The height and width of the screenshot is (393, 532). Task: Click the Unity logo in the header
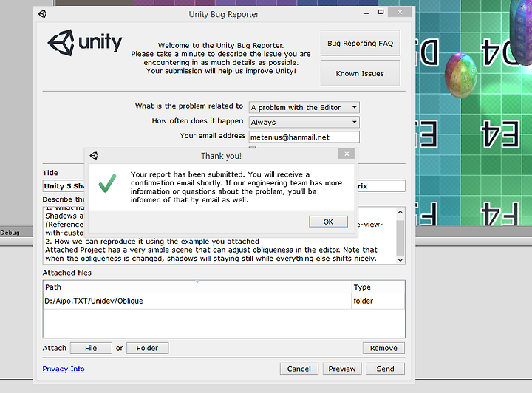tap(85, 42)
